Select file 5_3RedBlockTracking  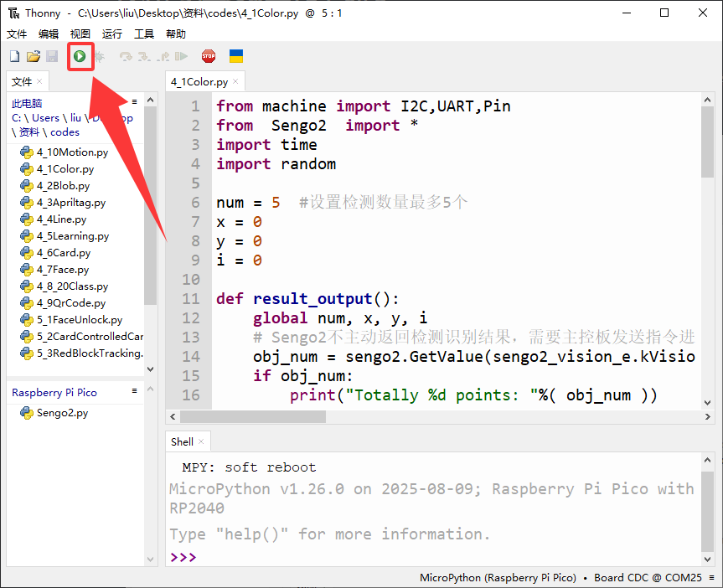(81, 353)
